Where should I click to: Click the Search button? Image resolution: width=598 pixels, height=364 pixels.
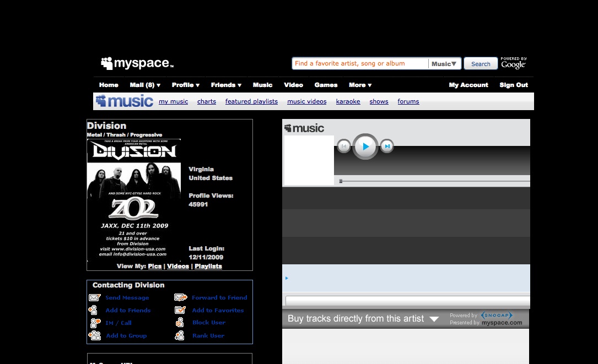(481, 64)
